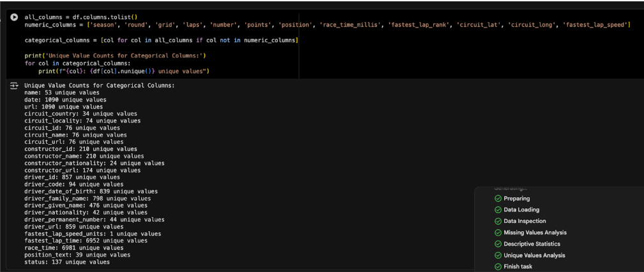Image resolution: width=644 pixels, height=272 pixels.
Task: Open the Finish task step
Action: tap(518, 267)
